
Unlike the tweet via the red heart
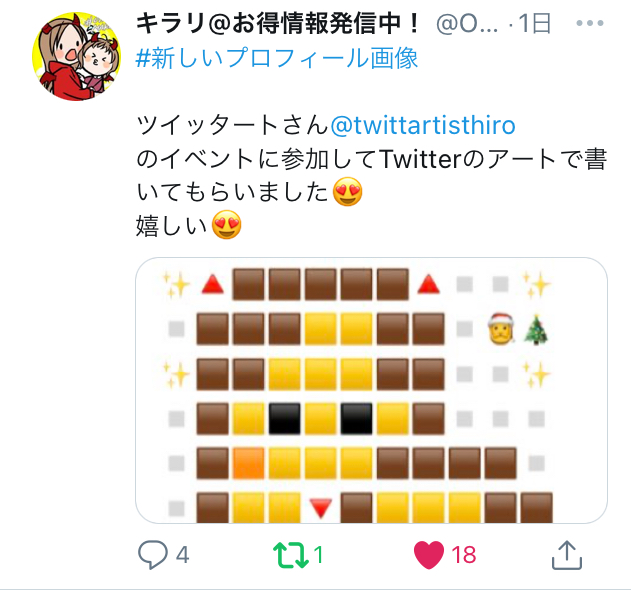(429, 555)
